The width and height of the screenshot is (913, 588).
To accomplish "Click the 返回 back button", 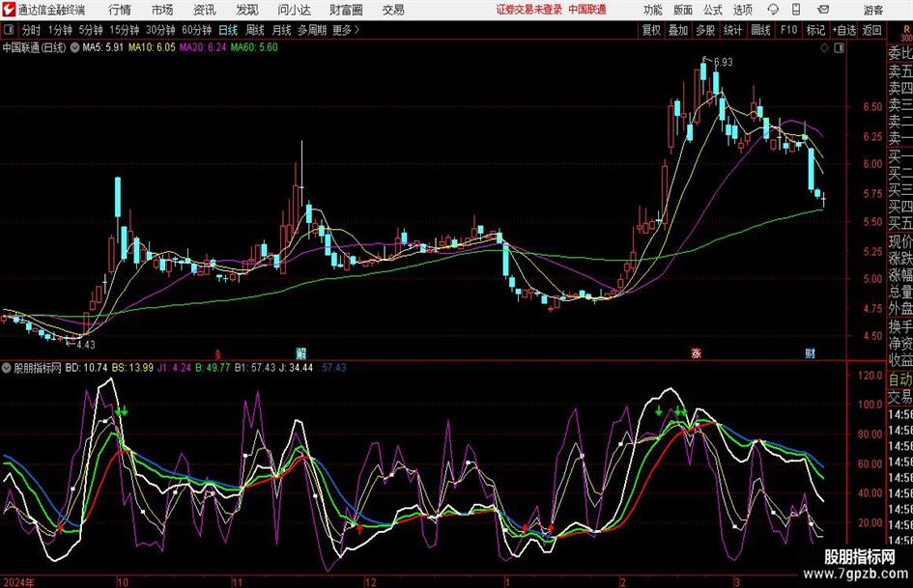I will click(x=871, y=30).
